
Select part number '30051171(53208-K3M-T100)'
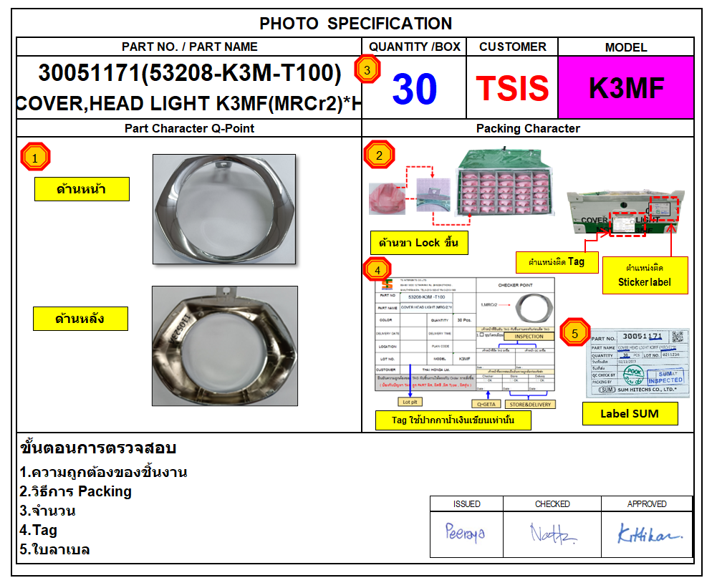click(x=189, y=73)
